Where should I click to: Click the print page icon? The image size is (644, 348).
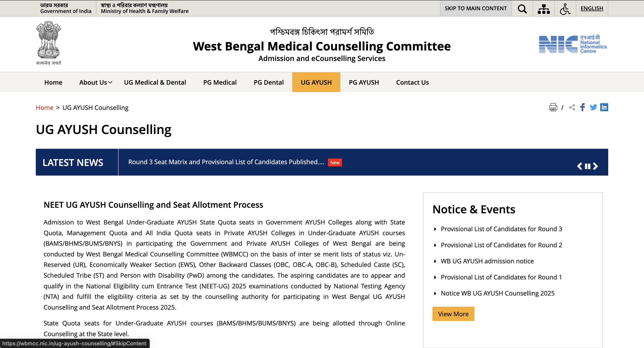point(553,107)
